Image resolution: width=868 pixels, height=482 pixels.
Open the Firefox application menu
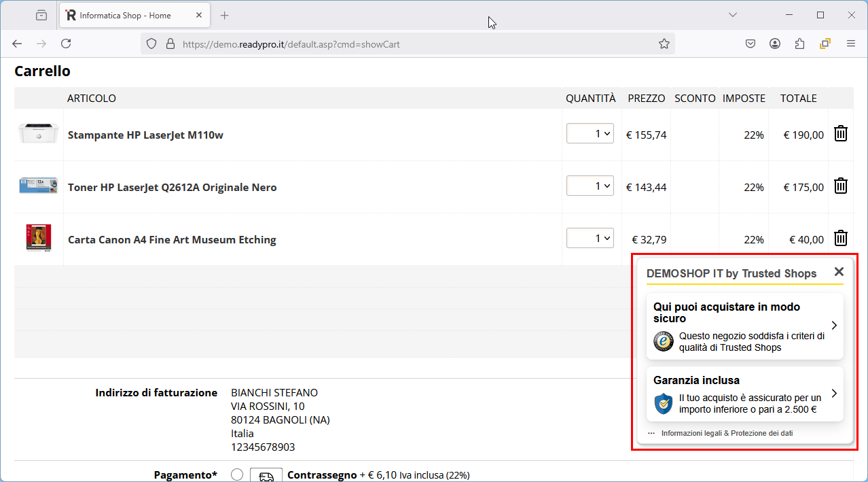click(x=850, y=44)
